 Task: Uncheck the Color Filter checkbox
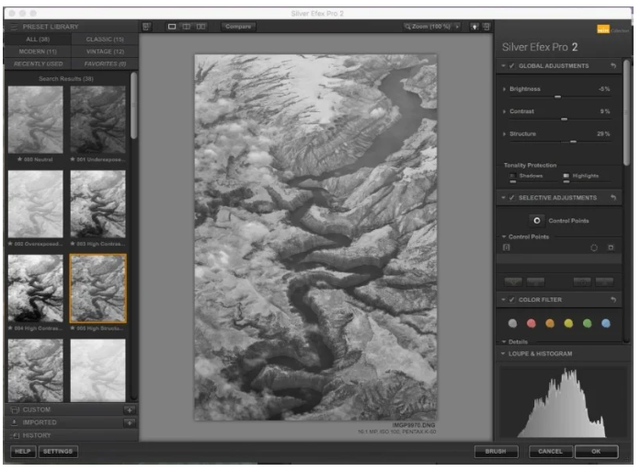click(x=511, y=300)
